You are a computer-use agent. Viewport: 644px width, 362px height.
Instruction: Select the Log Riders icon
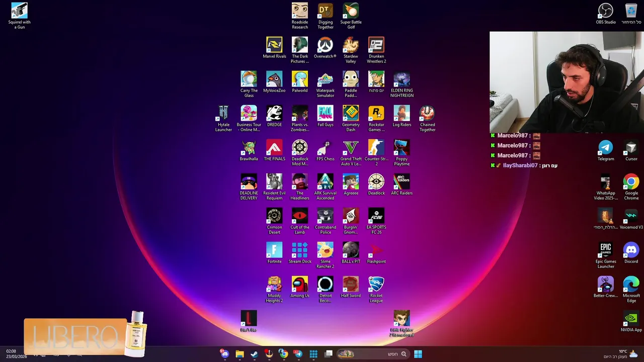(x=402, y=116)
